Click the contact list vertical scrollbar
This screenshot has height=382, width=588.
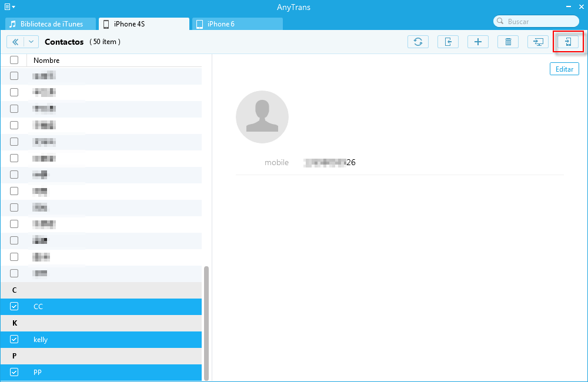[x=206, y=323]
